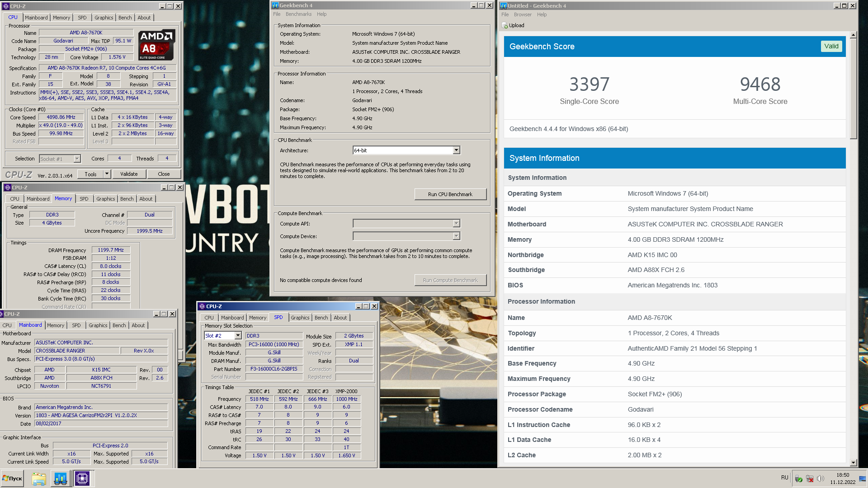Image resolution: width=868 pixels, height=488 pixels.
Task: Open the disconnected network tray icon
Action: click(x=810, y=479)
